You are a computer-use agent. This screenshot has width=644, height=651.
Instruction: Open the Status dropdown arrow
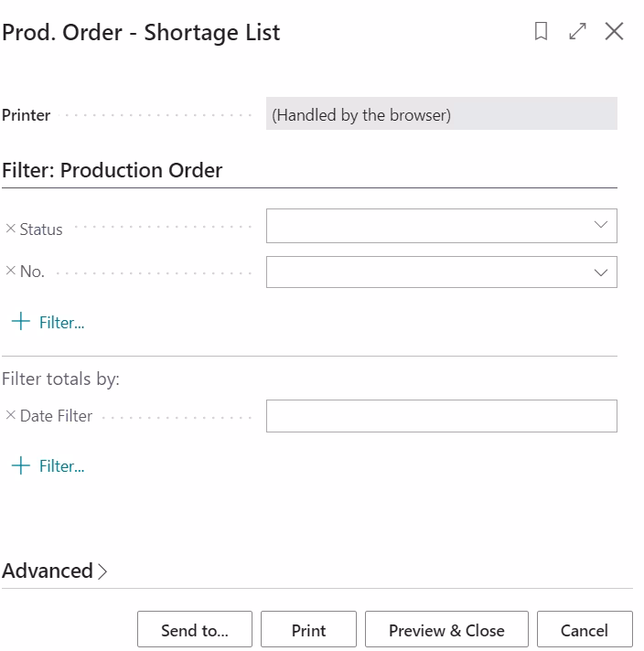pos(600,226)
